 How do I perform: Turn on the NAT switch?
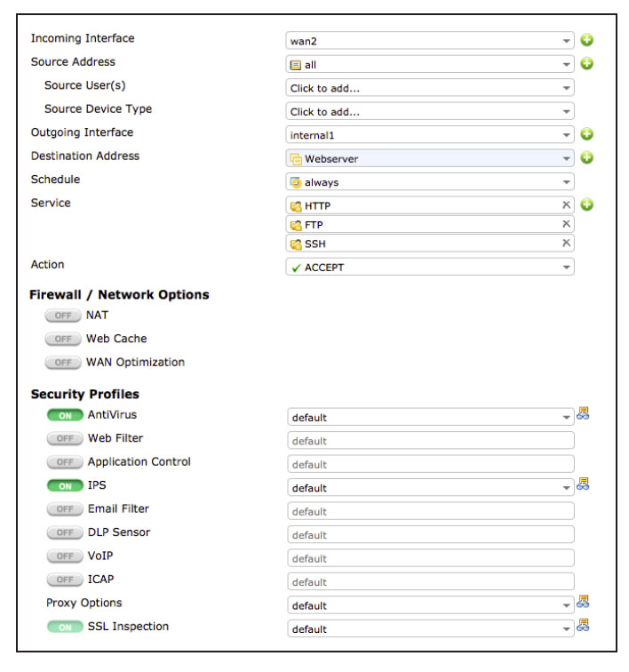[63, 316]
